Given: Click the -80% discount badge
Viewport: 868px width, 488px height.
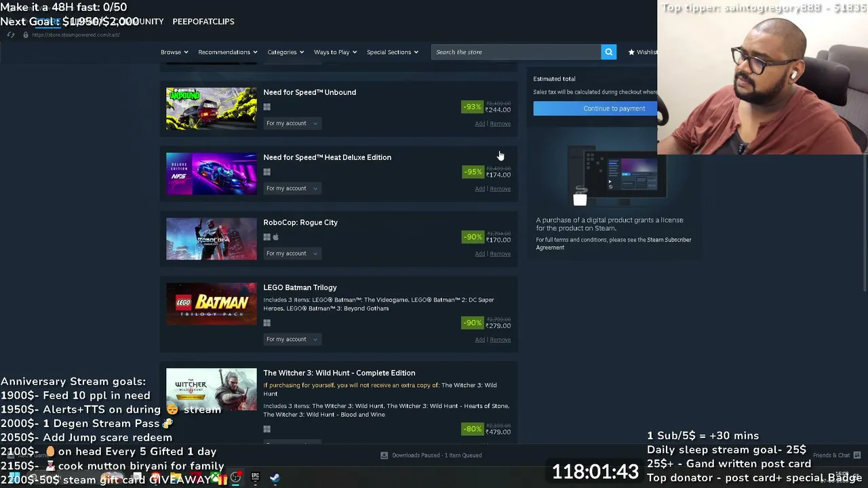Looking at the screenshot, I should point(472,429).
